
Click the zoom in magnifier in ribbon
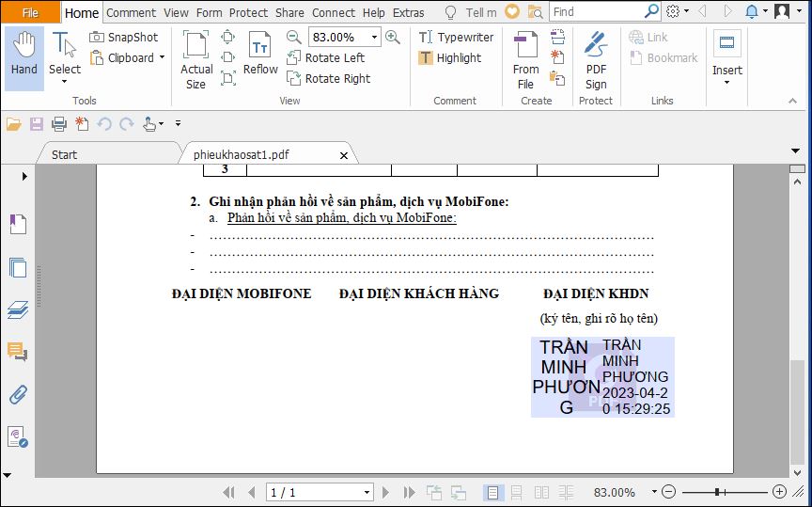[393, 37]
